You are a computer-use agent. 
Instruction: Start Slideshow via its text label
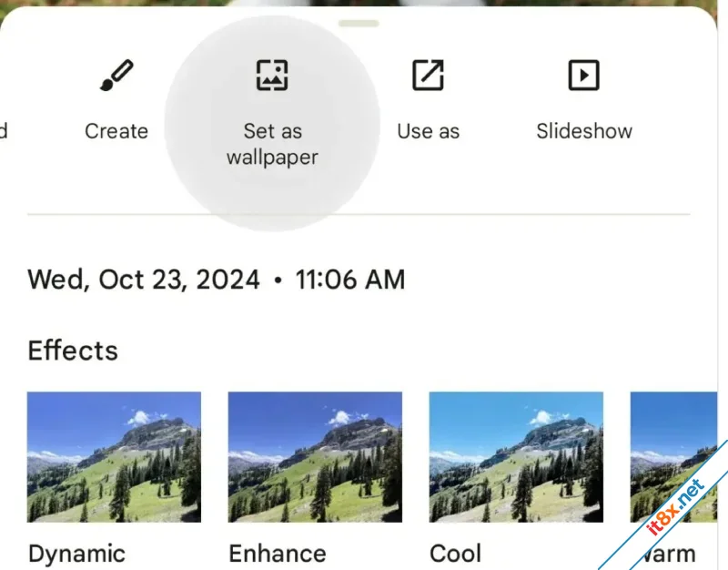(584, 131)
